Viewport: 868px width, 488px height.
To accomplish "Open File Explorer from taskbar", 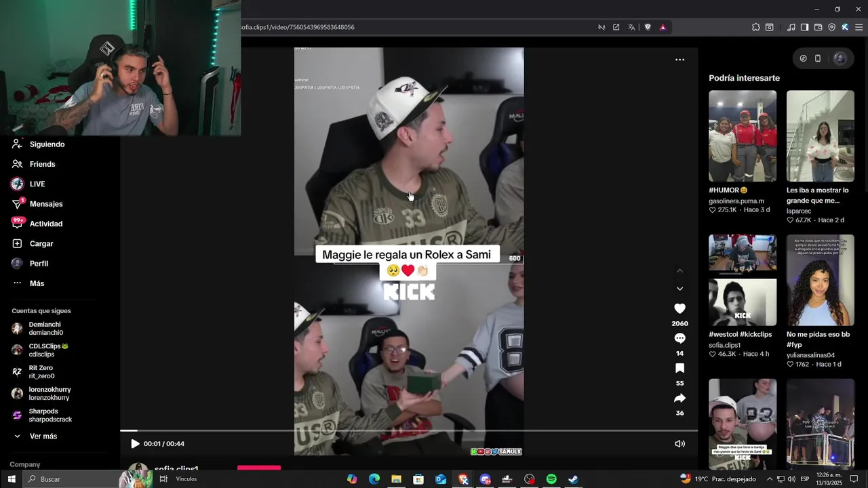I will (x=396, y=479).
